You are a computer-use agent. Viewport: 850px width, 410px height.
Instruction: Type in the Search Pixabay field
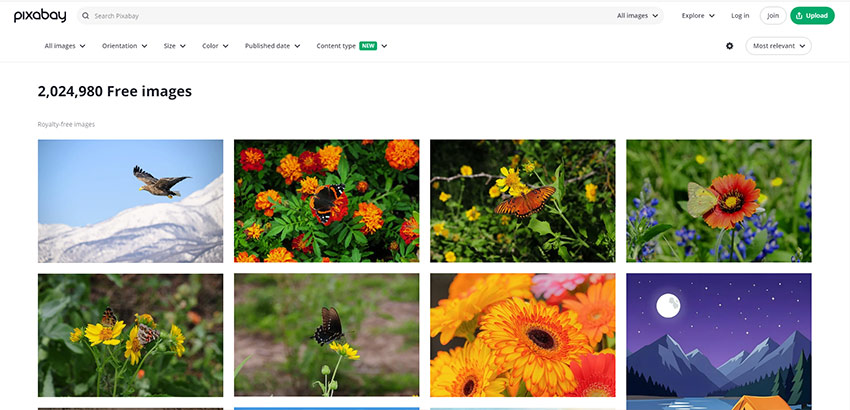coord(340,16)
